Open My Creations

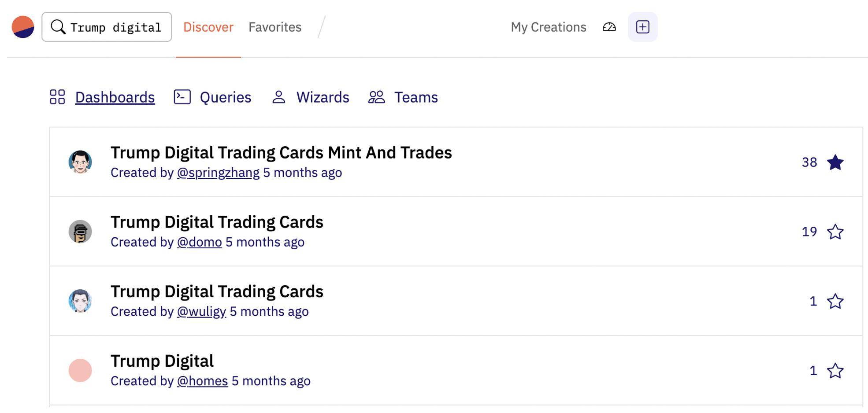[549, 27]
